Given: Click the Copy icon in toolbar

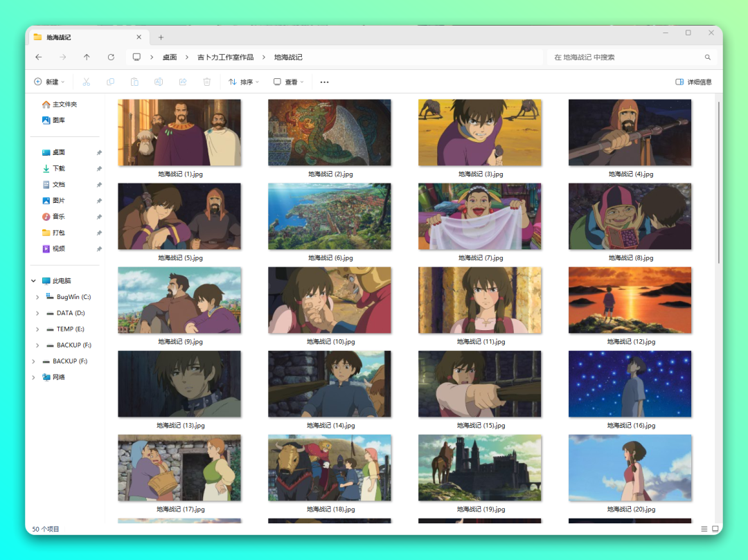Looking at the screenshot, I should 110,82.
